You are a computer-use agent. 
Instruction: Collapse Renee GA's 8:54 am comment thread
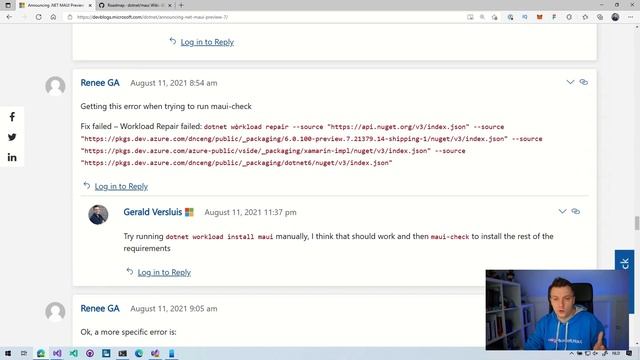coord(570,82)
